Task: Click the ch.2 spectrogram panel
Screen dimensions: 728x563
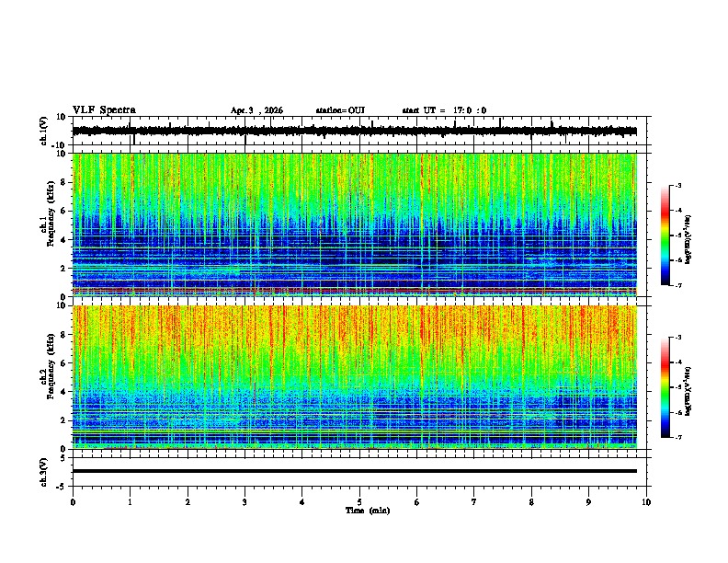Action: pos(355,377)
